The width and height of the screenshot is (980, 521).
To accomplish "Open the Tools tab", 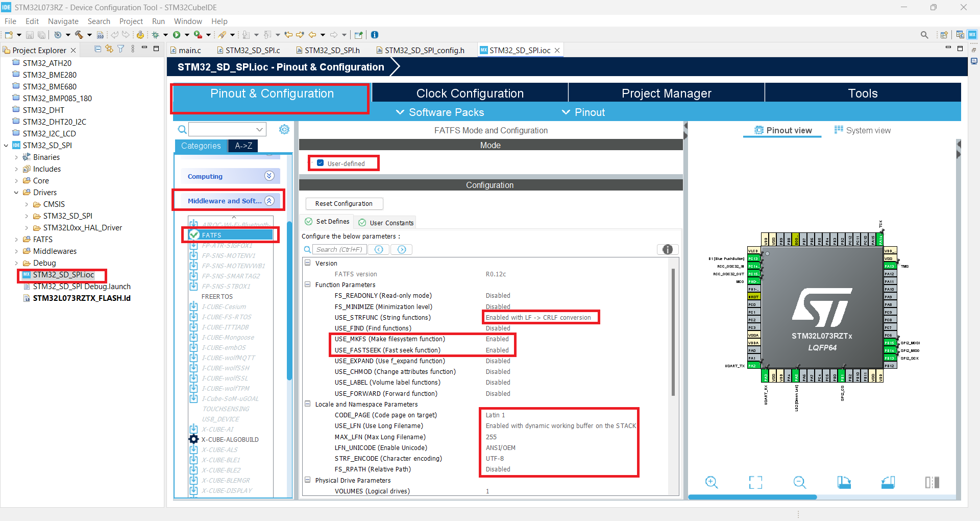I will click(x=863, y=93).
